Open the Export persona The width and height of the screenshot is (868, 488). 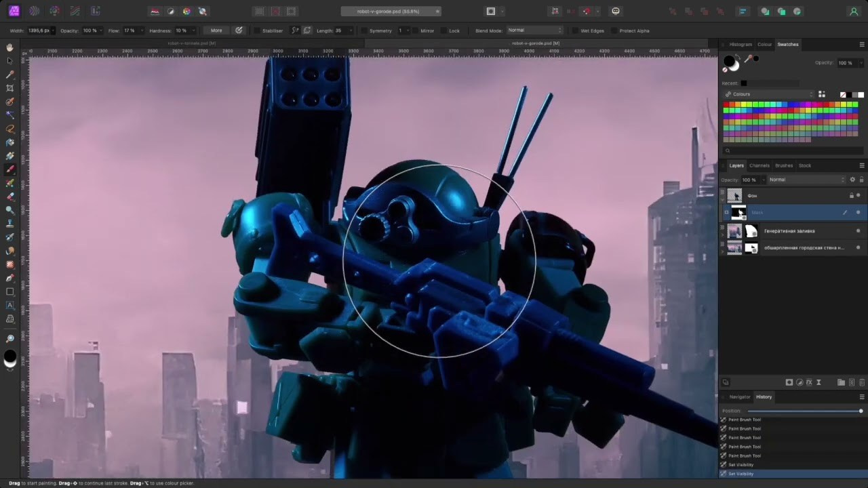coord(96,12)
